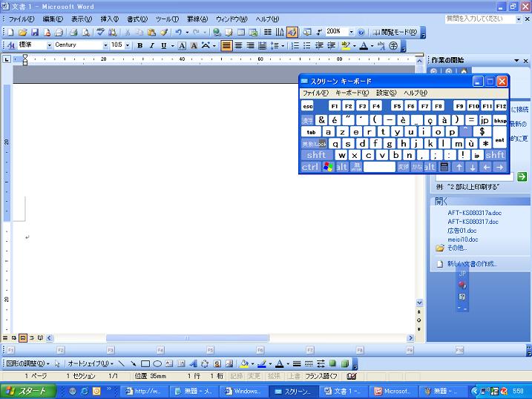Open the 挿入 menu in Word
Screen dimensions: 532x399
pos(109,19)
